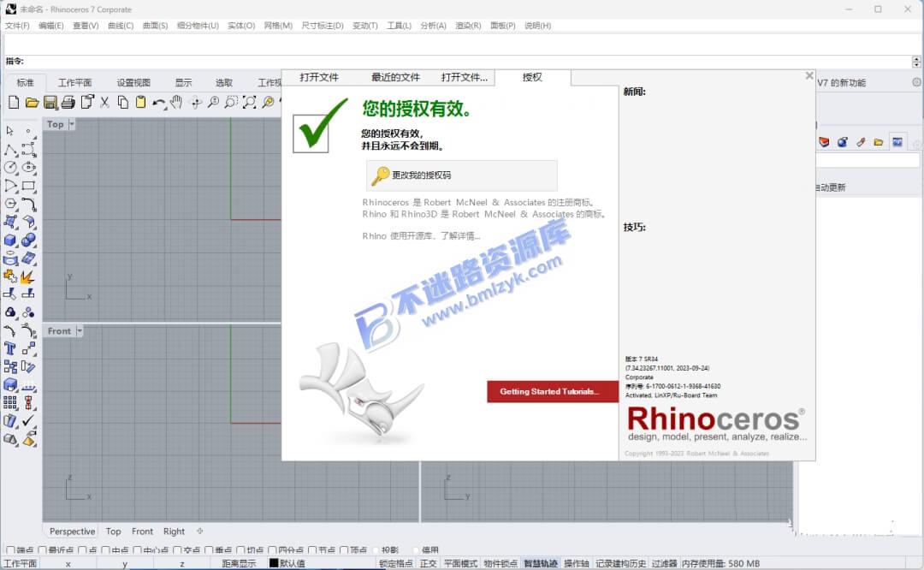Enable the 最近点 Near osnap checkbox
This screenshot has width=924, height=570.
point(42,550)
